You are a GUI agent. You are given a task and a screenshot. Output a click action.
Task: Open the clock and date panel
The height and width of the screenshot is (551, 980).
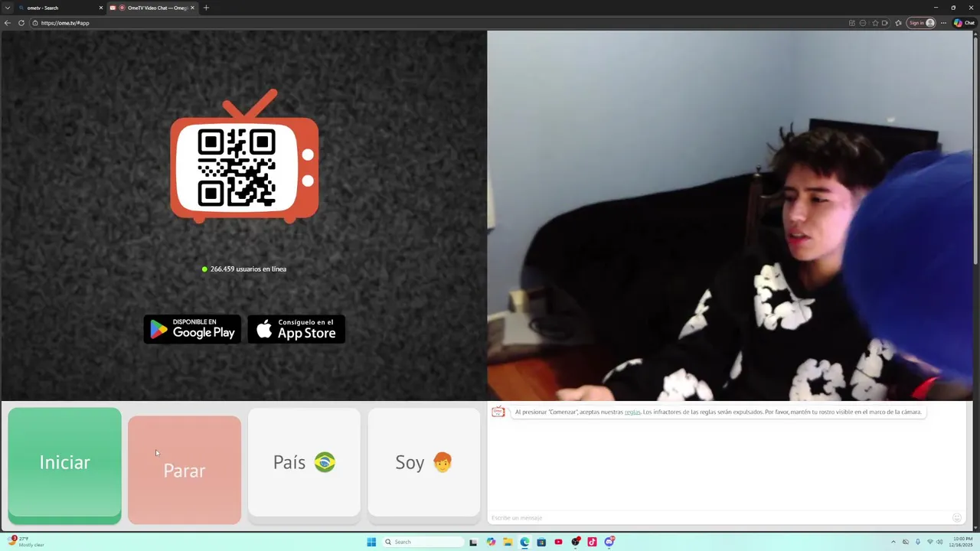(x=961, y=542)
